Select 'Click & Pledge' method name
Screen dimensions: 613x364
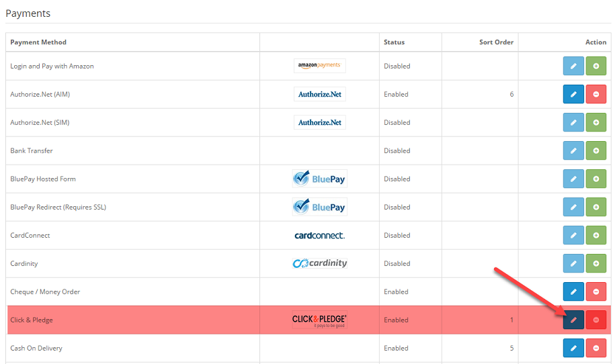(32, 320)
